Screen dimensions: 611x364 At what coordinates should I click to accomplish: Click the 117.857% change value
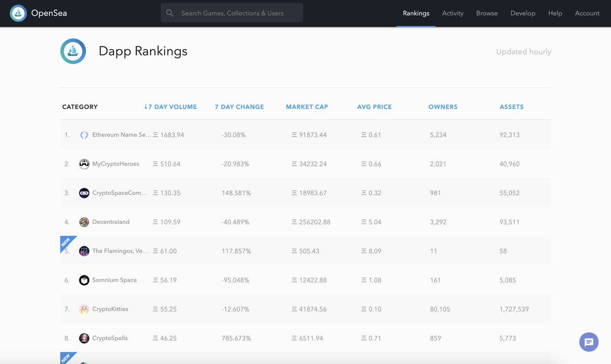236,251
